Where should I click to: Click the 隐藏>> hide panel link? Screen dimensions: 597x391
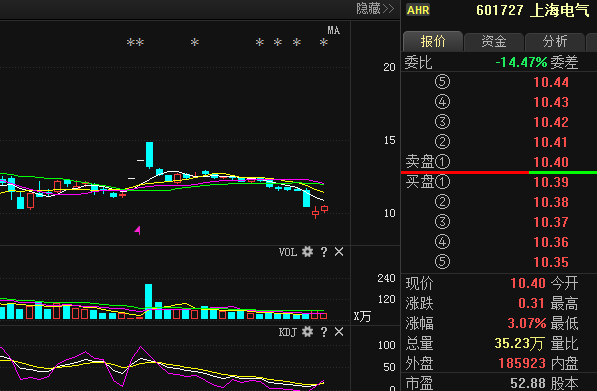[x=375, y=9]
